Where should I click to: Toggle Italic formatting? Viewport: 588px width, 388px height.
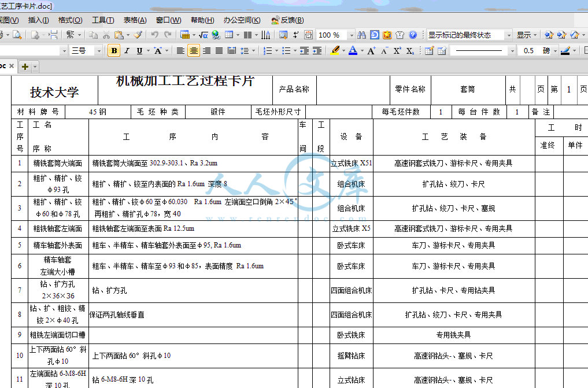click(x=127, y=51)
